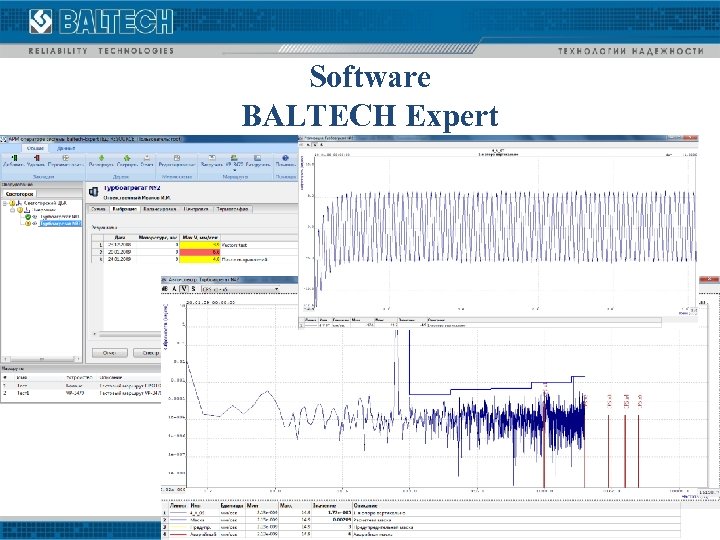Click the S mode button in spectrum toolbar
The width and height of the screenshot is (720, 540).
(x=193, y=289)
